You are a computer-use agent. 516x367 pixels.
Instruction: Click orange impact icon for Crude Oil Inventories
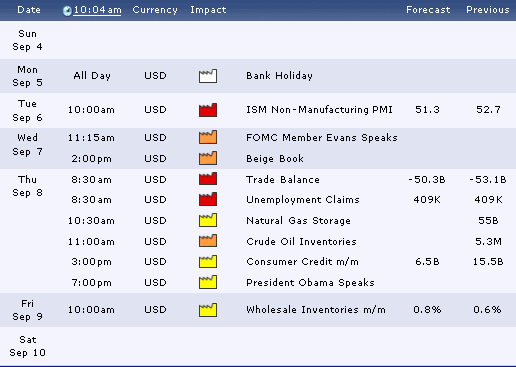208,241
